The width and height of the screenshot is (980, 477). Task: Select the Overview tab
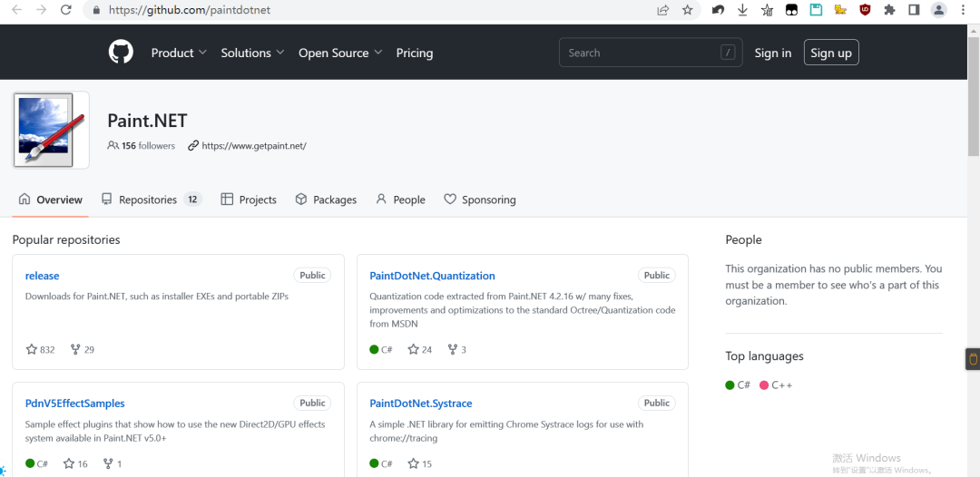pyautogui.click(x=51, y=200)
